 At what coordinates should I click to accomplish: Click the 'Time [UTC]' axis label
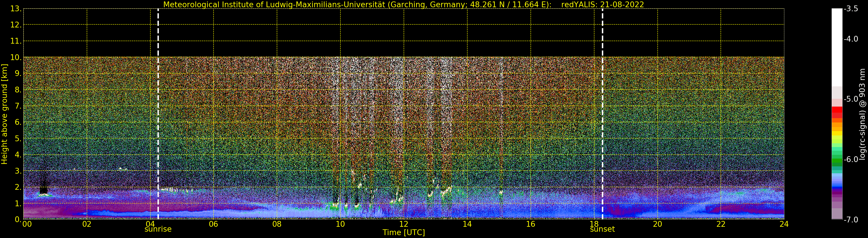point(404,233)
